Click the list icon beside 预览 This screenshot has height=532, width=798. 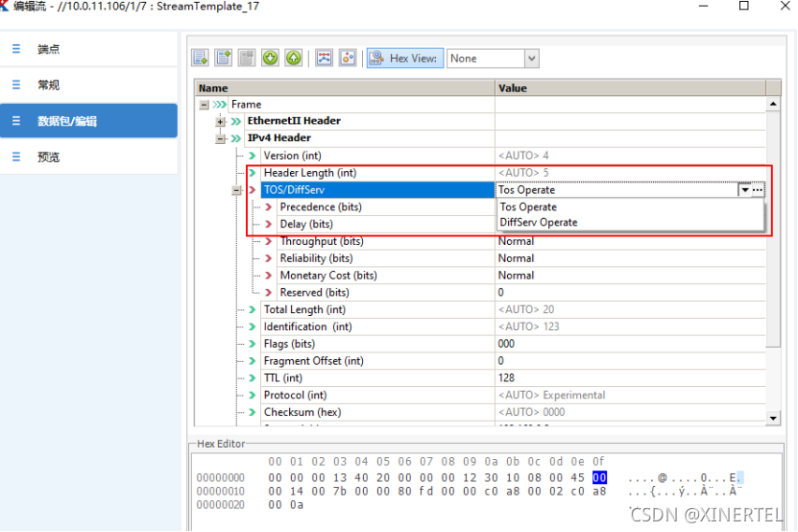coord(16,157)
